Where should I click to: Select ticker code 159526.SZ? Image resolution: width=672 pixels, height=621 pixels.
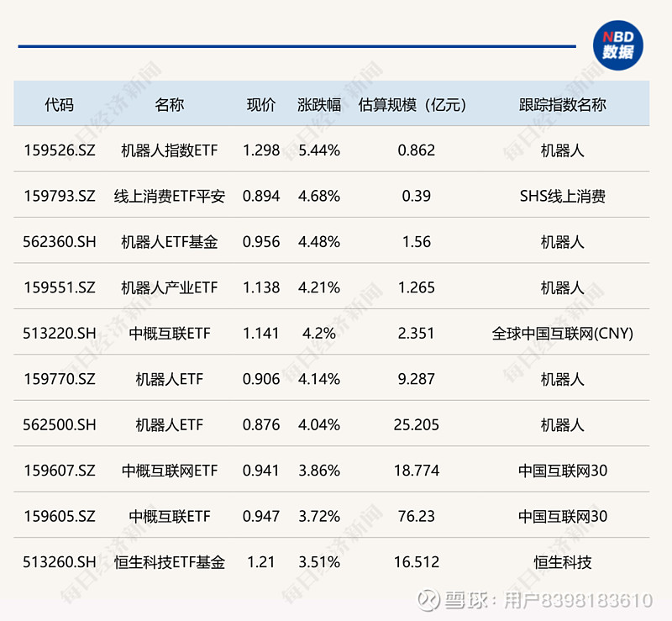[60, 150]
